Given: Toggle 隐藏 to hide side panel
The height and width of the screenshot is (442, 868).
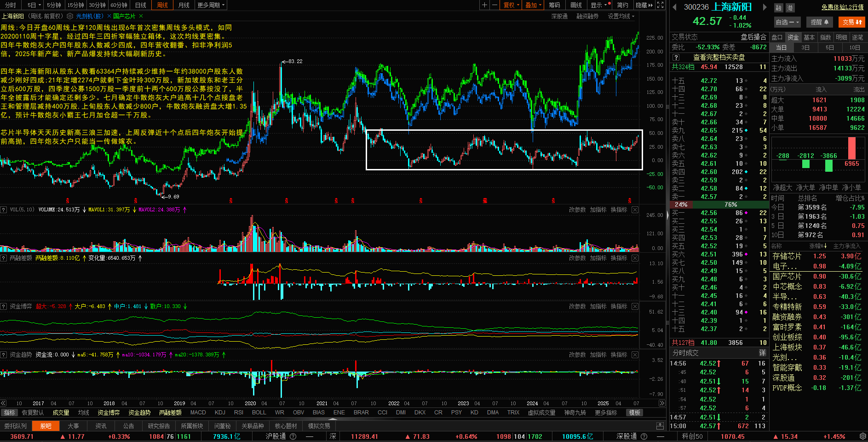Looking at the screenshot, I should point(644,5).
